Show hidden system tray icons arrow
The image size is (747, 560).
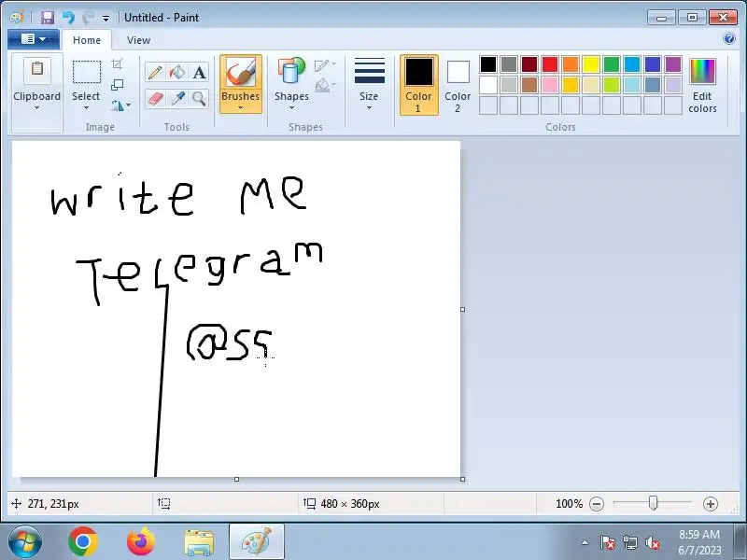(x=585, y=542)
